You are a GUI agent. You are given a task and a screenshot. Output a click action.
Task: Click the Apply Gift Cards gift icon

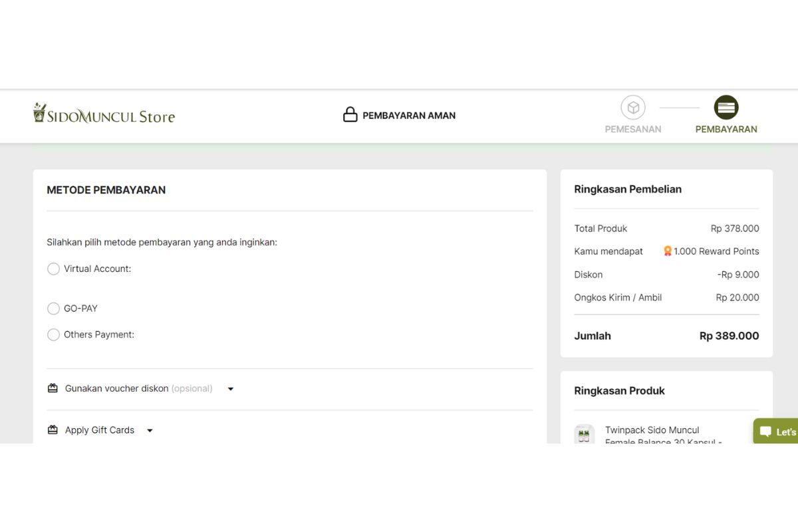tap(53, 430)
